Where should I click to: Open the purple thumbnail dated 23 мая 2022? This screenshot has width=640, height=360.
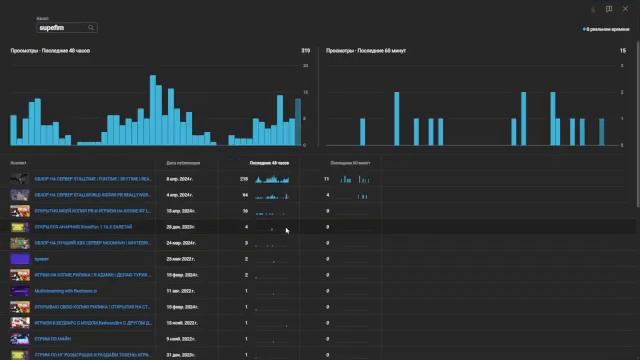[x=20, y=259]
